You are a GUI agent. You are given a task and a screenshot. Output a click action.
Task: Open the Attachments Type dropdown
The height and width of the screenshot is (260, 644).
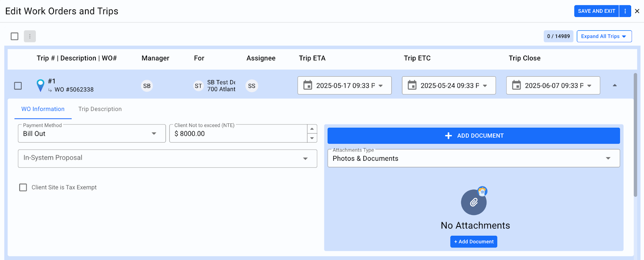[474, 158]
